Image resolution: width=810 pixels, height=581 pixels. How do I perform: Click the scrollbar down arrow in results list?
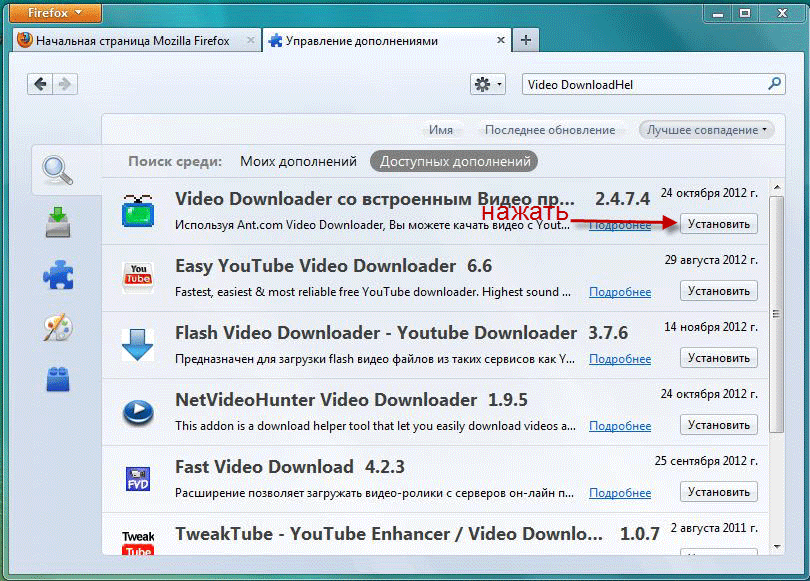click(x=777, y=547)
